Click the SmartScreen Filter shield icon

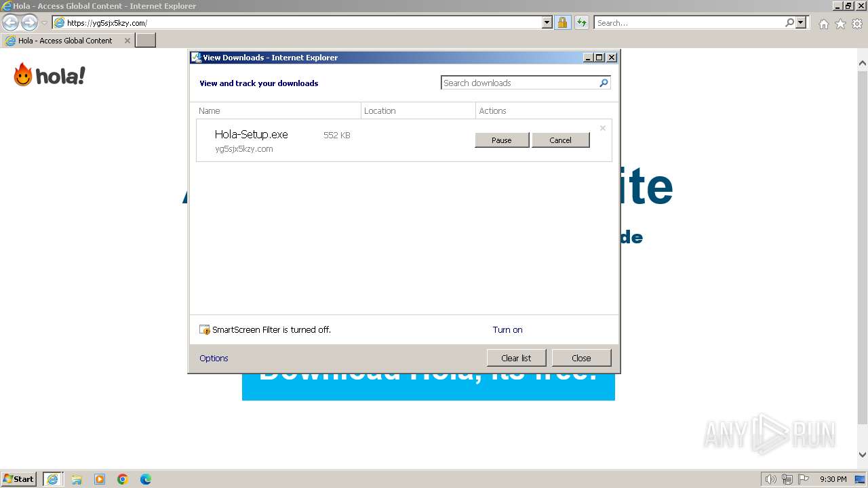(205, 330)
